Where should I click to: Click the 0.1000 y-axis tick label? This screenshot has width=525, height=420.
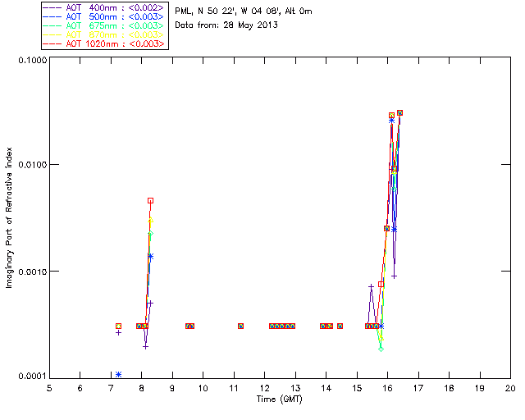pyautogui.click(x=33, y=60)
